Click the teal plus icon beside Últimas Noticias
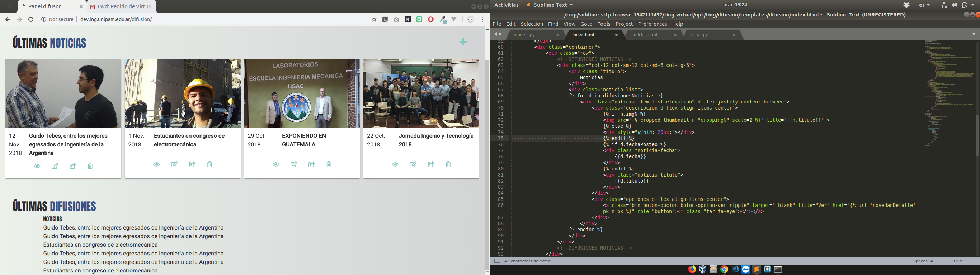The width and height of the screenshot is (980, 275). click(463, 42)
